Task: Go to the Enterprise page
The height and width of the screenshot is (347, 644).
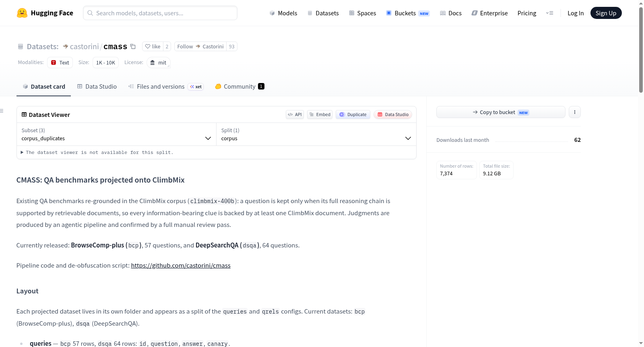Action: pyautogui.click(x=489, y=13)
